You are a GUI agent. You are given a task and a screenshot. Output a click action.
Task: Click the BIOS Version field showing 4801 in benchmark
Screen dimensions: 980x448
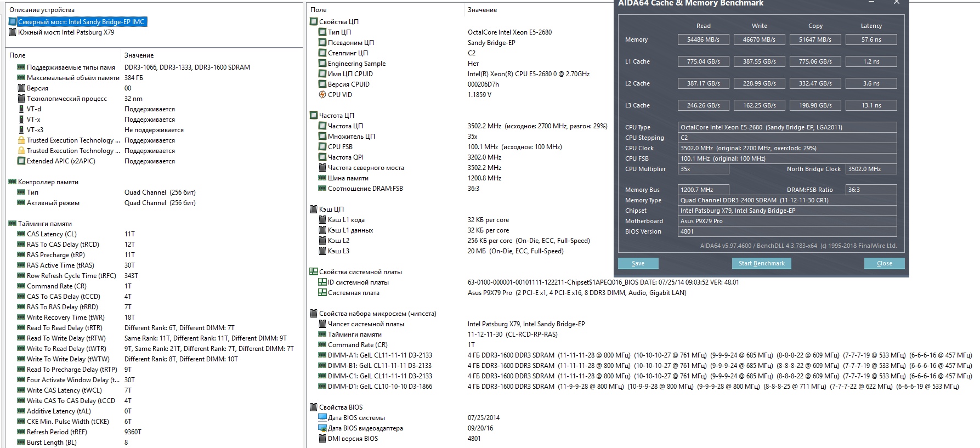click(788, 231)
